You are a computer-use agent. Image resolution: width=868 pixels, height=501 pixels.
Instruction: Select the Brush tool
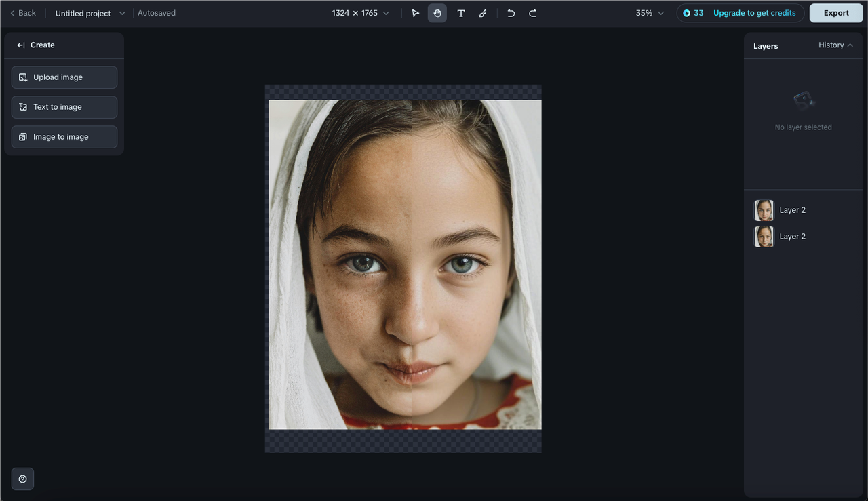tap(482, 13)
